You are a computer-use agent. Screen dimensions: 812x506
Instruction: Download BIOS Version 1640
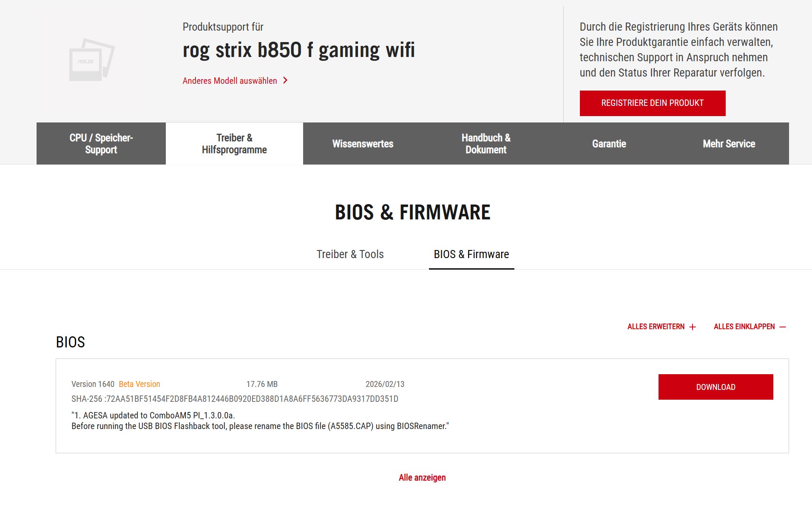pyautogui.click(x=715, y=387)
